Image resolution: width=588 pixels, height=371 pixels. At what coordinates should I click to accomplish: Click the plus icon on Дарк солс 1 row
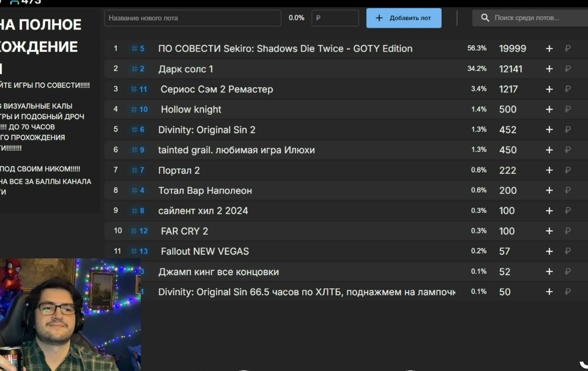[549, 69]
